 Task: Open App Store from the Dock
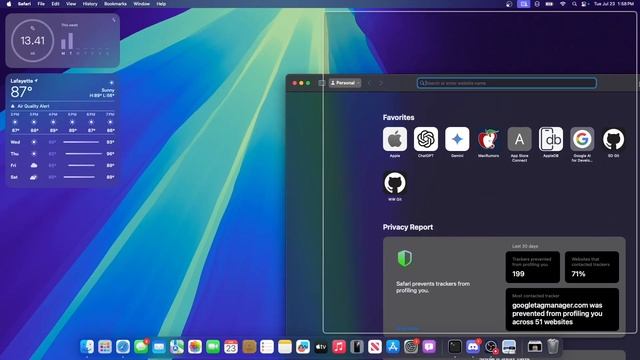point(393,347)
